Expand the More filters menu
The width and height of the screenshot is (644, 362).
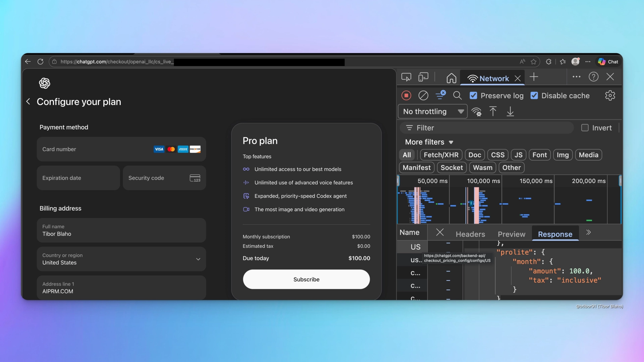(x=429, y=142)
